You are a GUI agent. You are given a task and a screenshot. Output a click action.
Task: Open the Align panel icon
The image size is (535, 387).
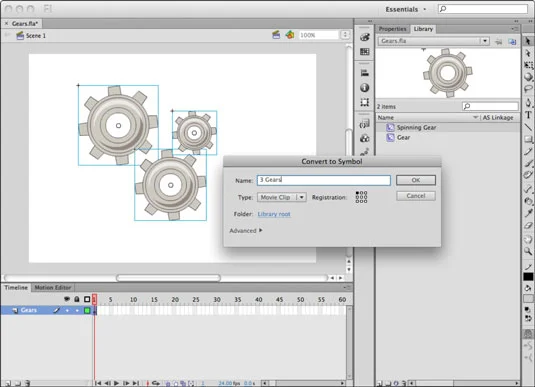pyautogui.click(x=364, y=72)
